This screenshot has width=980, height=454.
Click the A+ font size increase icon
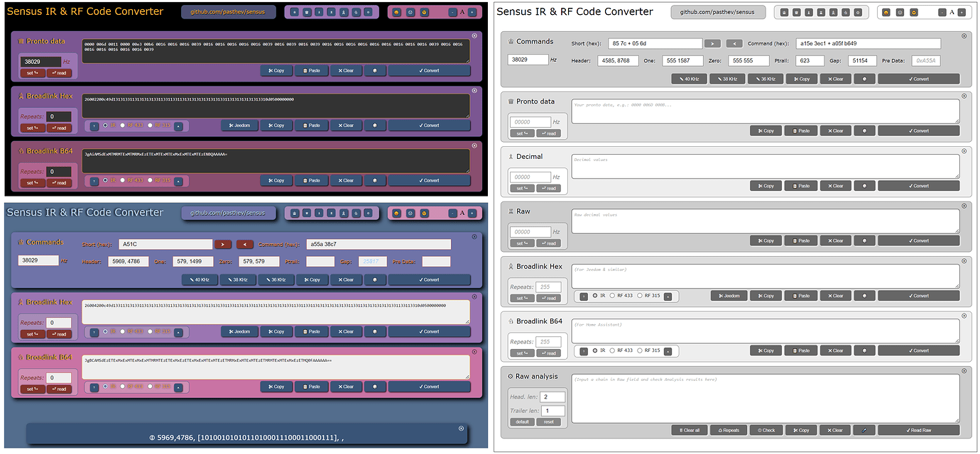962,12
